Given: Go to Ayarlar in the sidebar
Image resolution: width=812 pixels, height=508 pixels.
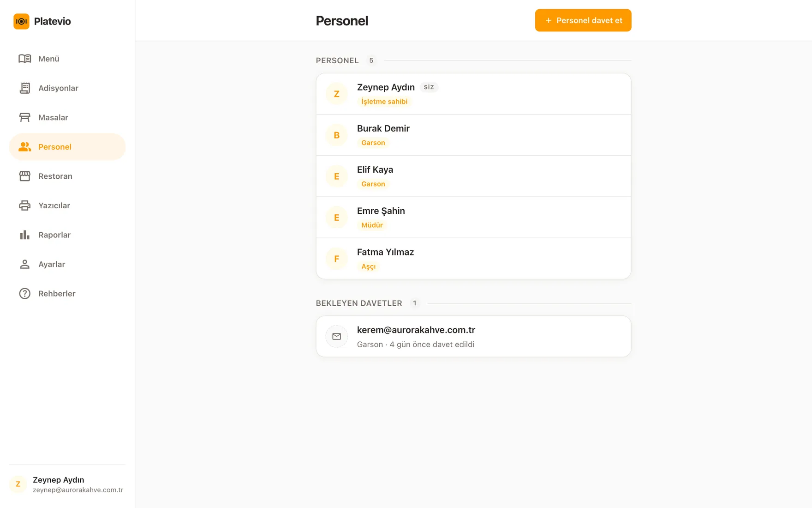Looking at the screenshot, I should (67, 264).
